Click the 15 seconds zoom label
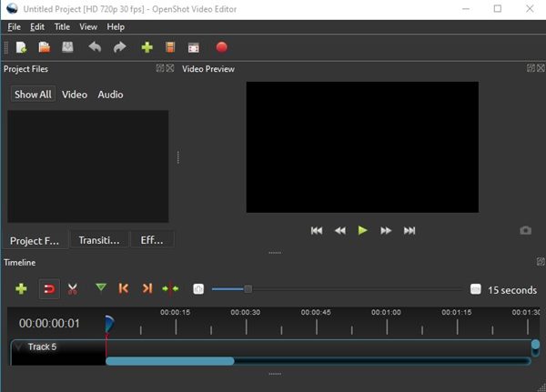546x392 pixels. pyautogui.click(x=512, y=290)
